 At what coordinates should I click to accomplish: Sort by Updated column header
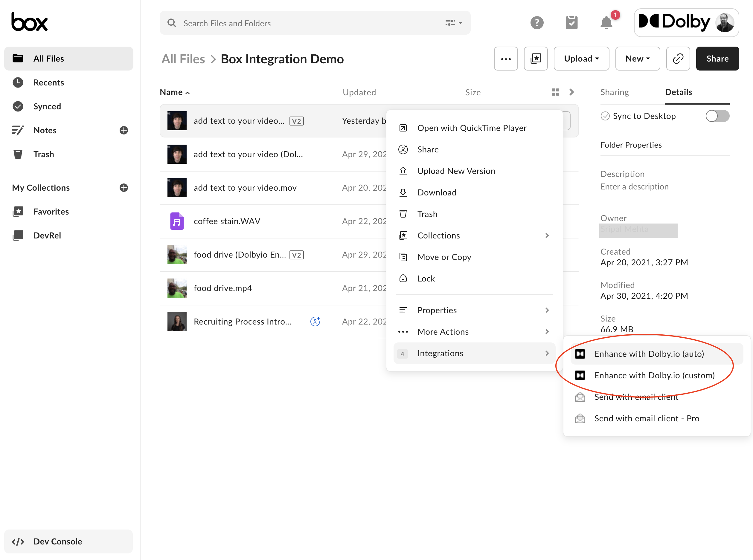click(x=359, y=92)
